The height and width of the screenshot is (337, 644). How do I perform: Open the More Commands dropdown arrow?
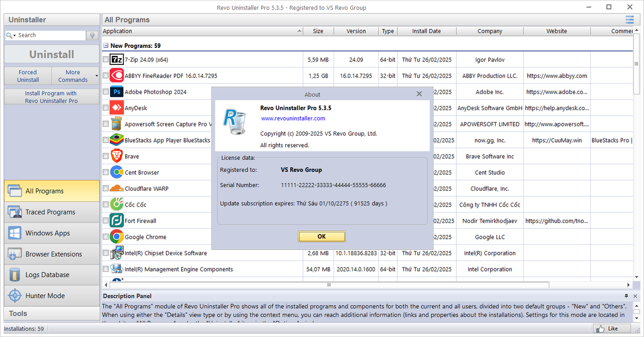click(97, 77)
